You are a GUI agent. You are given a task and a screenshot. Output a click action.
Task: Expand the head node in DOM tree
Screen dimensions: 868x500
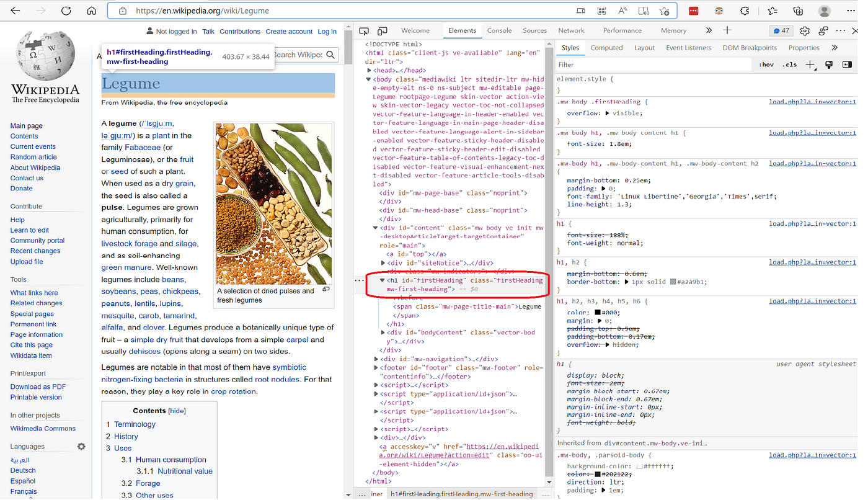pos(370,71)
